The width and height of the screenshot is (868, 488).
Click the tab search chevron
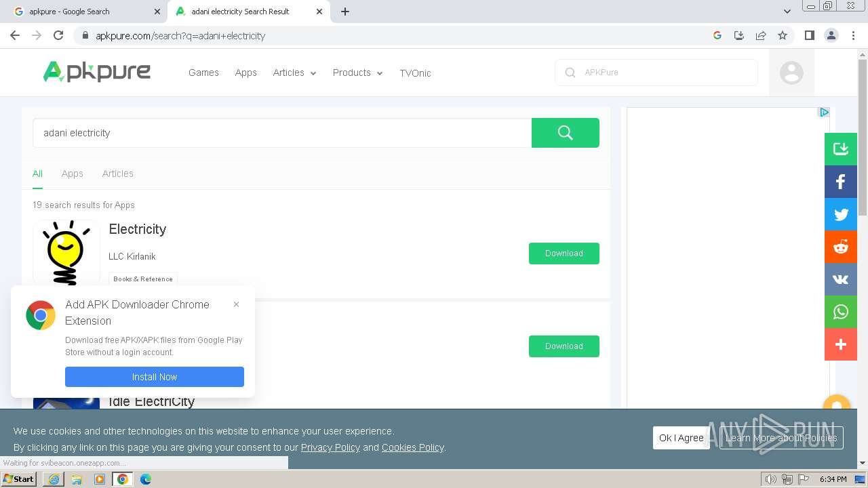click(x=787, y=12)
